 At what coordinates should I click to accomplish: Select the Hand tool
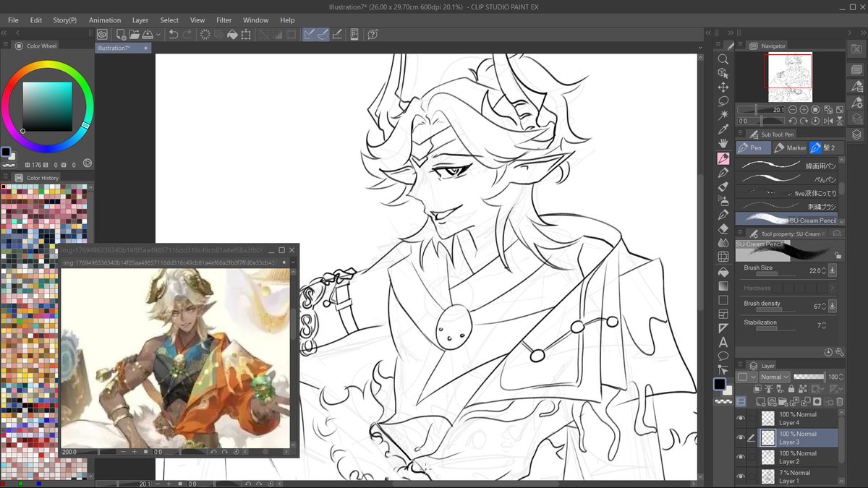coord(723,144)
